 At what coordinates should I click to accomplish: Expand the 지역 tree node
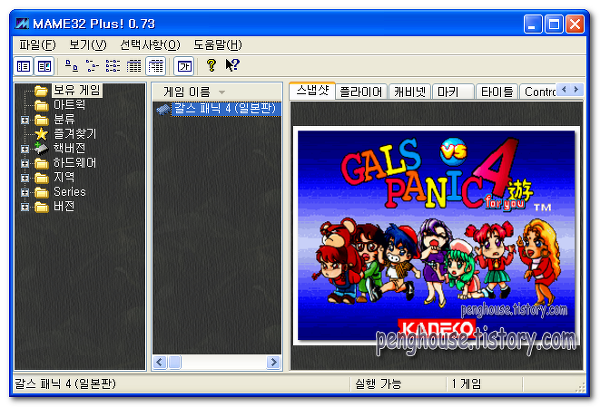pos(25,178)
